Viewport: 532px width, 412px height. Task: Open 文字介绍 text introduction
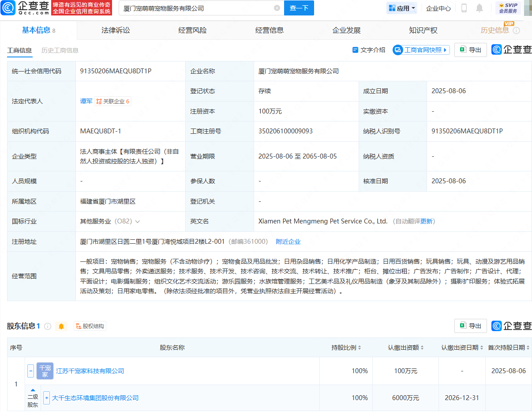[x=369, y=50]
